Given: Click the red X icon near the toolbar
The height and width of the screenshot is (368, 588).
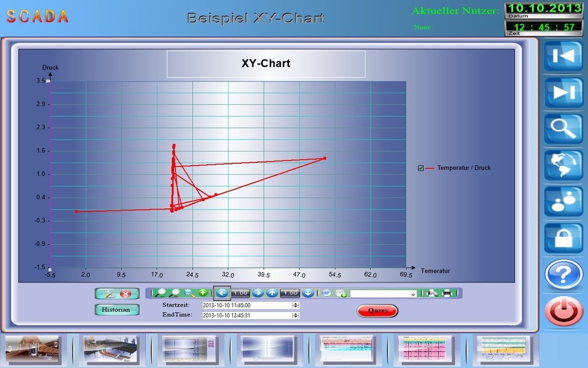Looking at the screenshot, I should click(125, 293).
